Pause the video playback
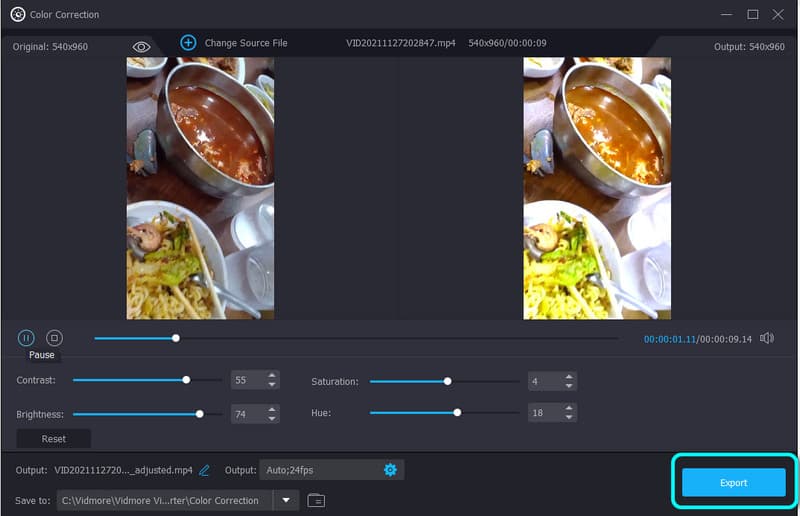Image resolution: width=800 pixels, height=516 pixels. click(26, 338)
